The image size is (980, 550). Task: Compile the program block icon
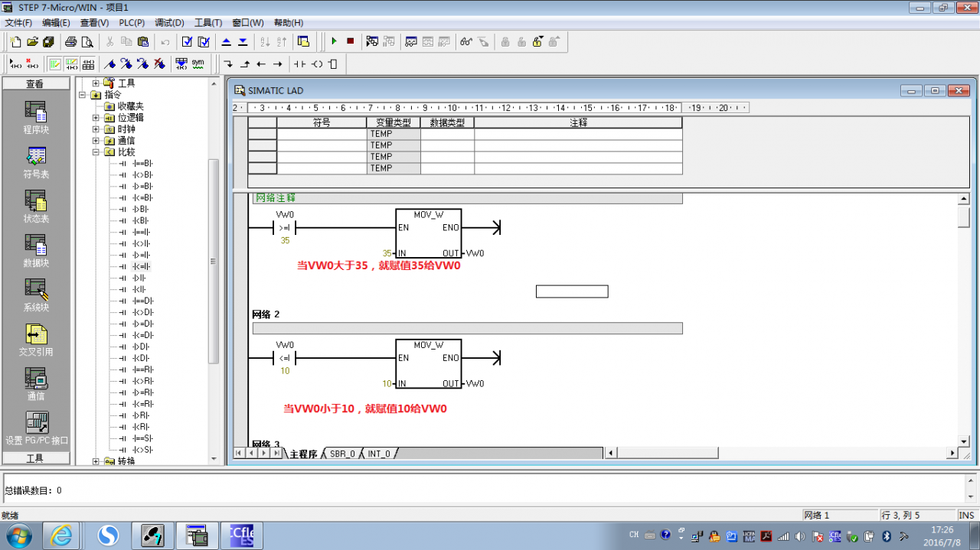point(187,41)
